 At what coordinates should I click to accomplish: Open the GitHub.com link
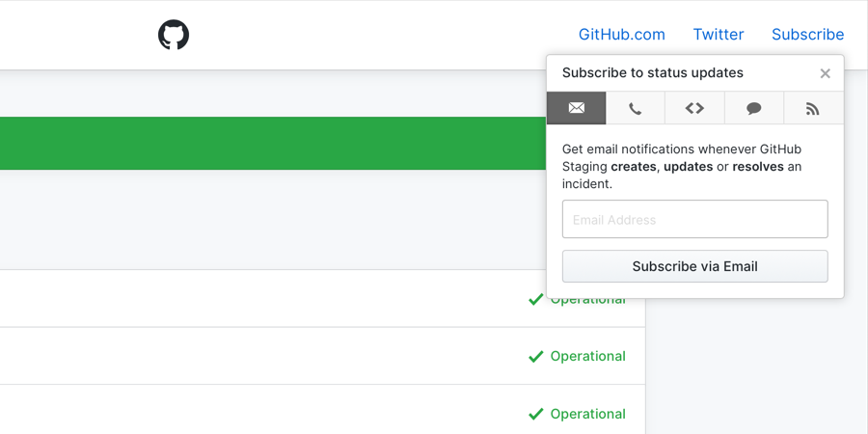click(621, 35)
